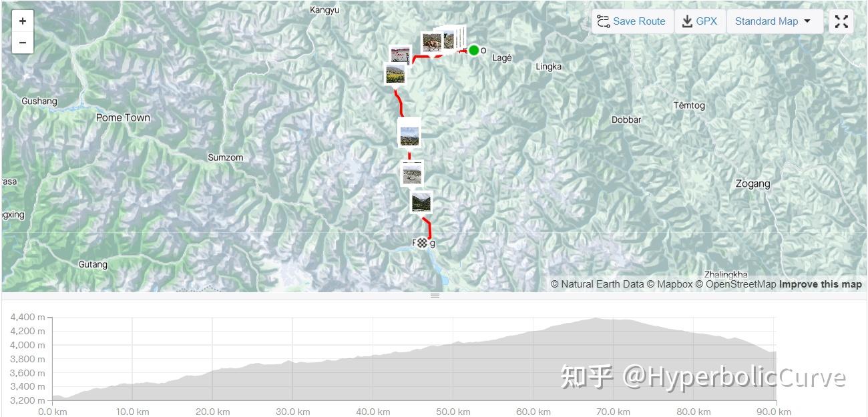Click the elevation profile peak near 70 km
This screenshot has height=417, width=868.
coord(596,319)
